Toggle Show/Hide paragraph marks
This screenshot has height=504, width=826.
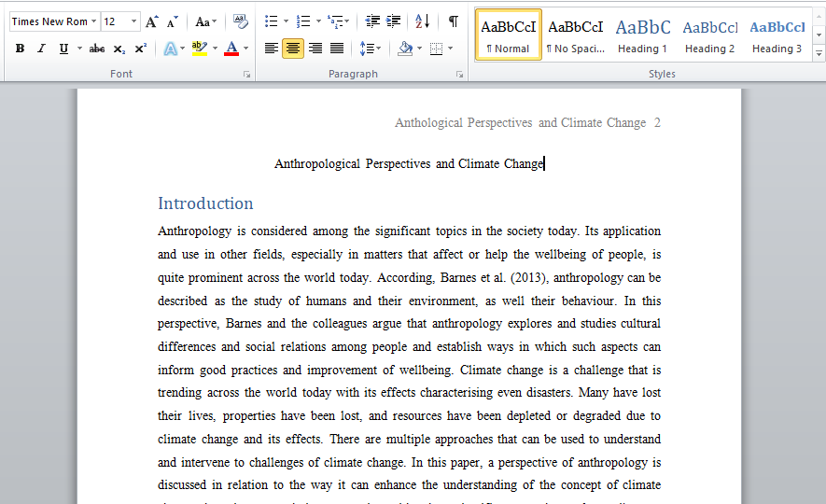[x=453, y=21]
